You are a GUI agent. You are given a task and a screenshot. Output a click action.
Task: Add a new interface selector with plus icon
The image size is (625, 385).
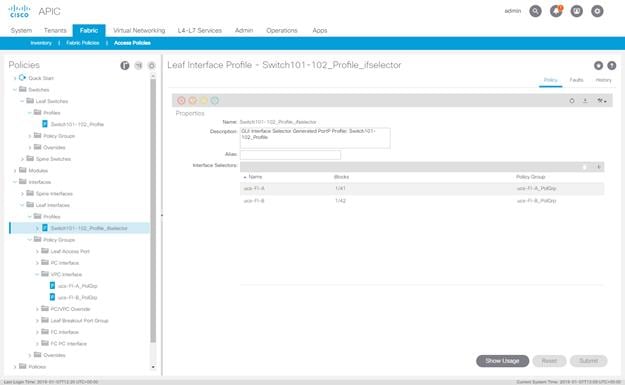coord(598,167)
